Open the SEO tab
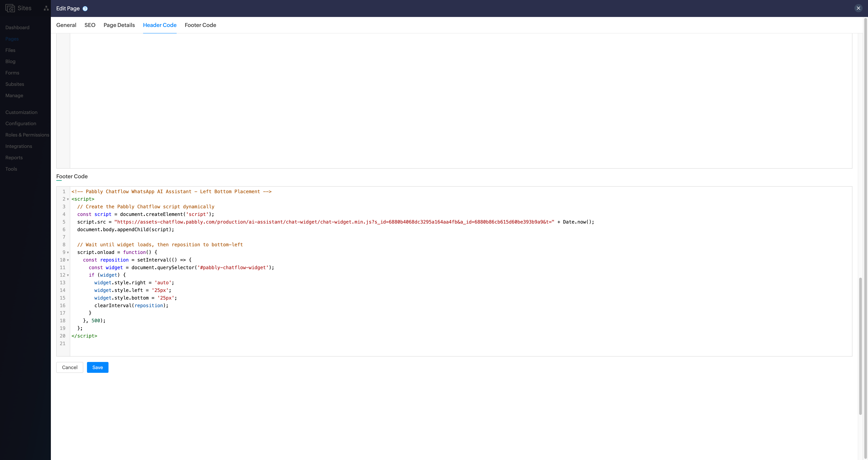The width and height of the screenshot is (868, 460). pos(90,25)
